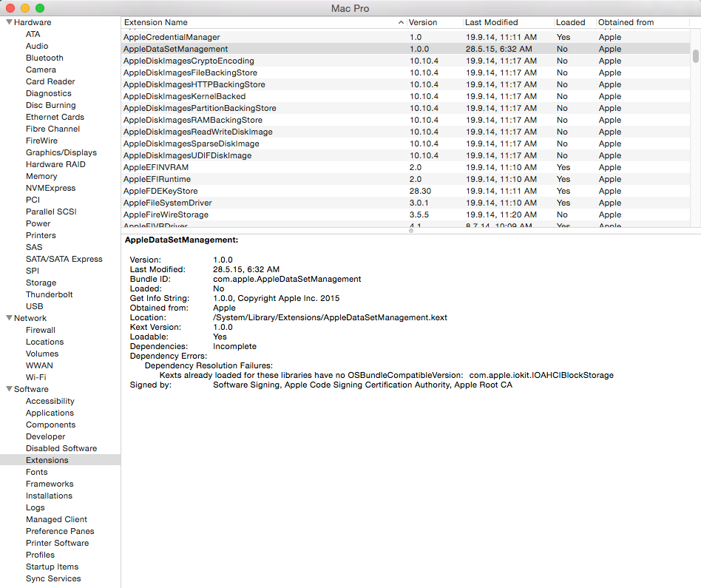The height and width of the screenshot is (588, 701).
Task: Open Disc Burning info
Action: pos(51,105)
